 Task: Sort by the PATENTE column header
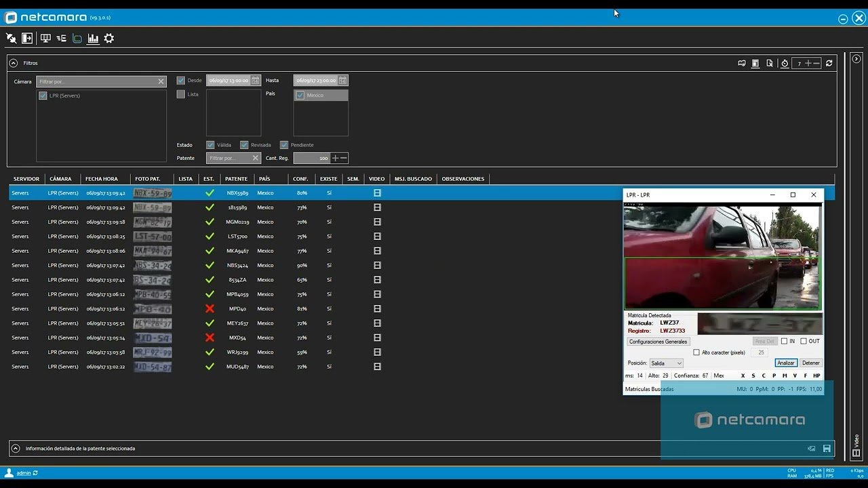(236, 179)
